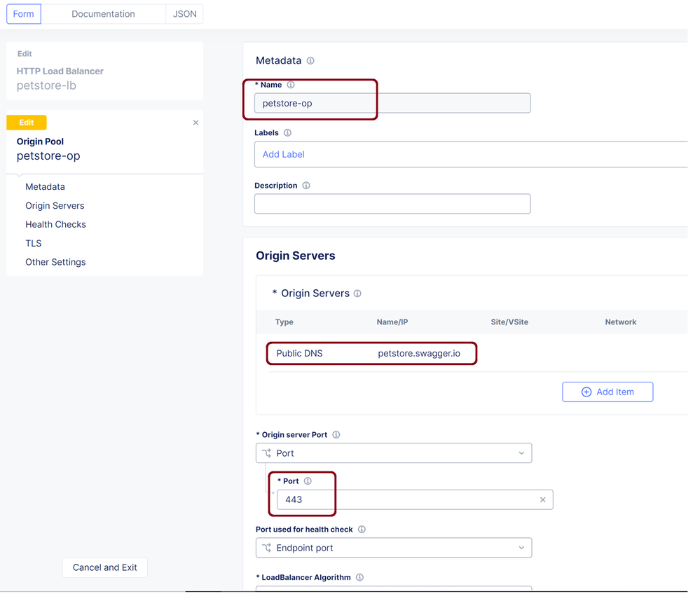
Task: Click the Add Label link
Action: point(283,154)
